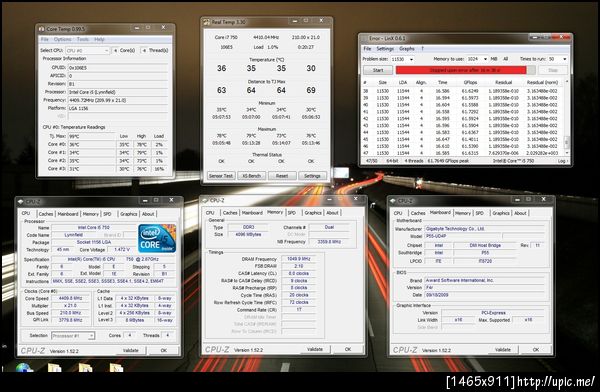Open the File menu in LinX

coord(367,49)
